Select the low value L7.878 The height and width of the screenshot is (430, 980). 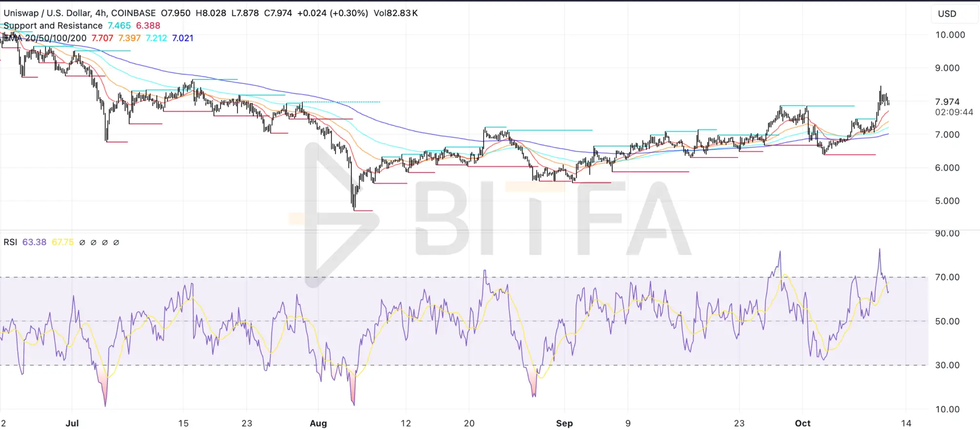point(245,13)
